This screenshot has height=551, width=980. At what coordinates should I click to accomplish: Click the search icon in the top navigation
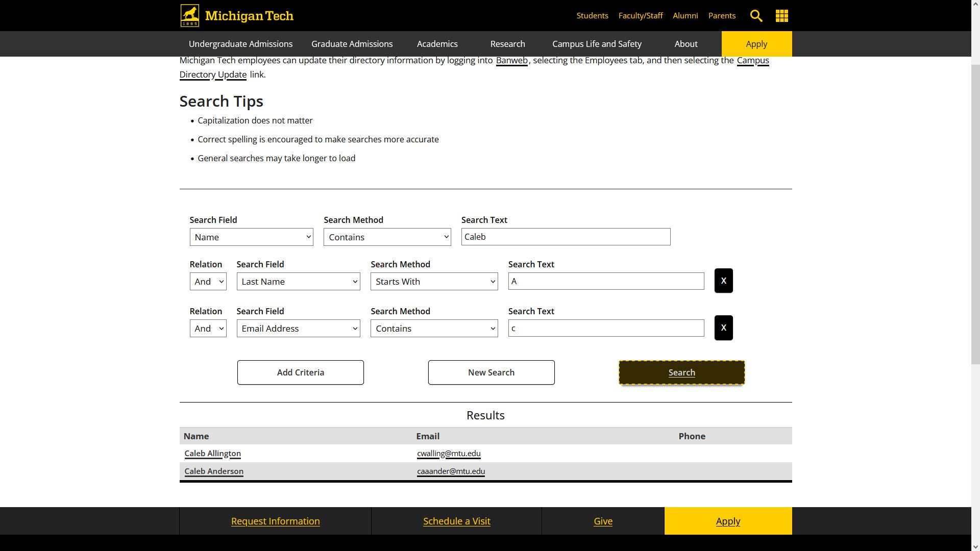(x=756, y=15)
